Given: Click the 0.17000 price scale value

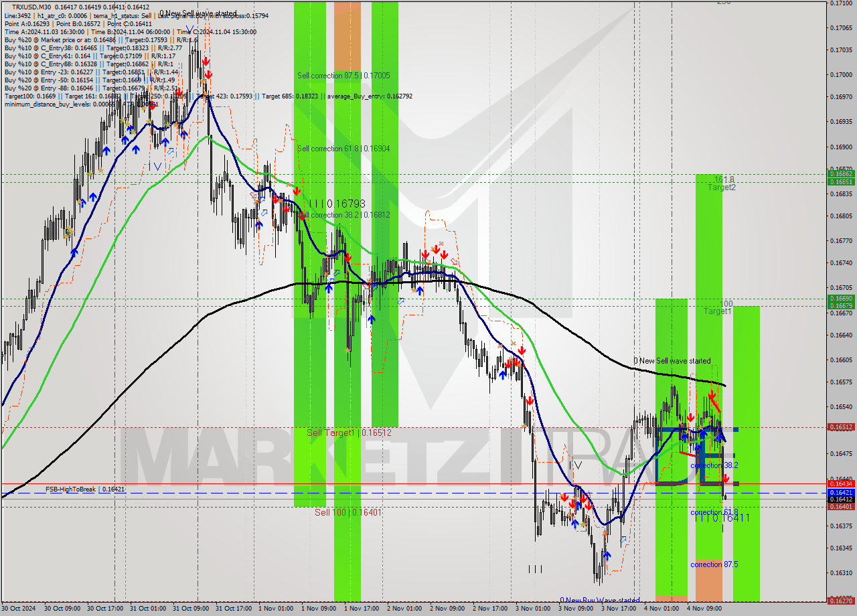Looking at the screenshot, I should click(x=842, y=75).
